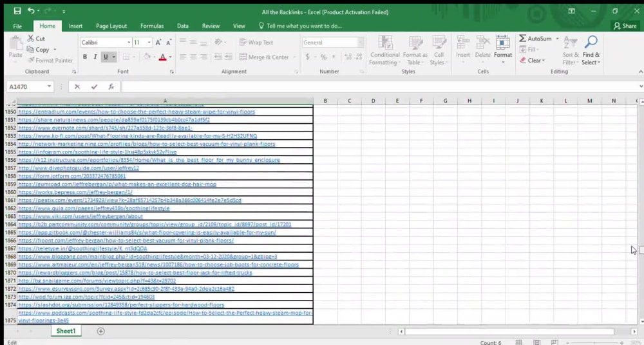
Task: Open the AutoSum dropdown arrow
Action: click(x=557, y=39)
